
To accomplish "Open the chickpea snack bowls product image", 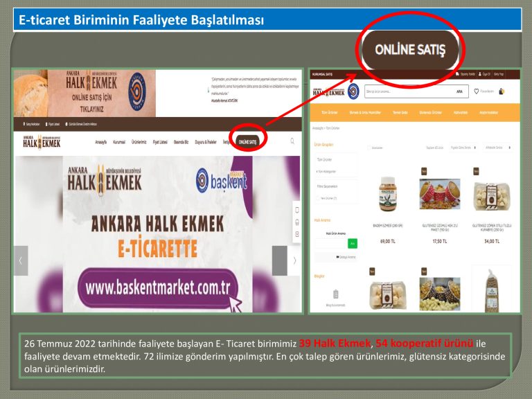I will (x=440, y=294).
